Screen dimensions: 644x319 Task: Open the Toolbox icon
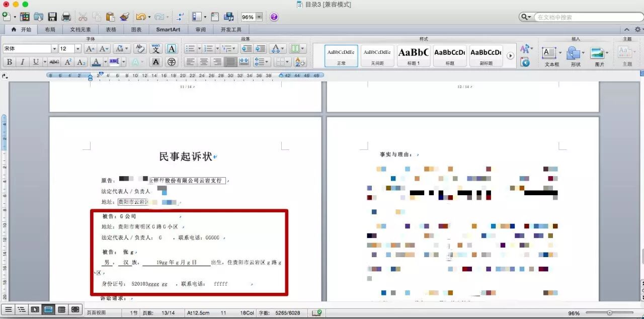pos(215,17)
